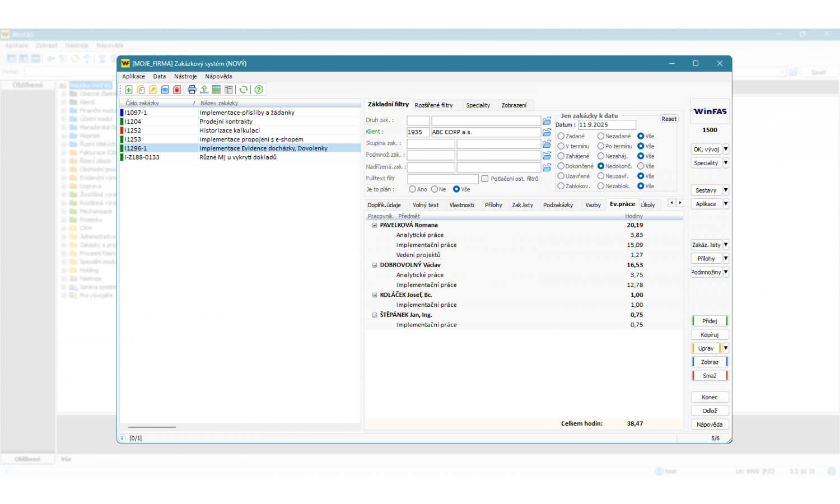Collapse the PAVELKOVÁ Romana group
Screen dimensions: 840x504
pos(375,225)
